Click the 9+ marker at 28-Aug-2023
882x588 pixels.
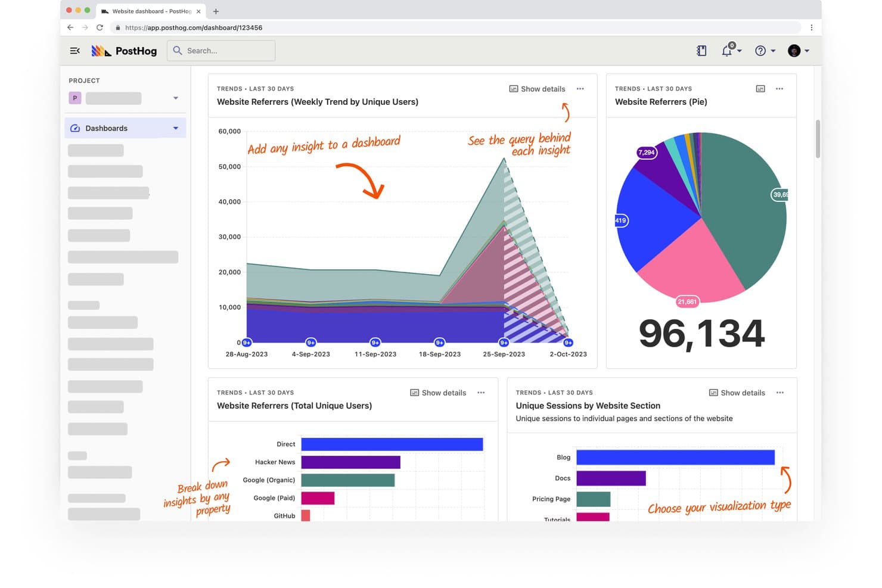coord(247,343)
